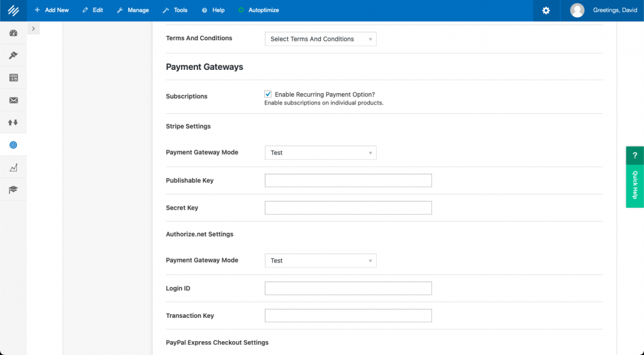This screenshot has width=644, height=355.
Task: Open the line chart analytics icon
Action: pos(13,167)
